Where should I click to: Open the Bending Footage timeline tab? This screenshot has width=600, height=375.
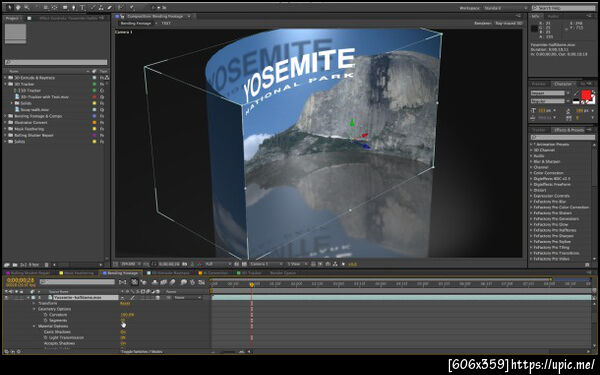122,273
